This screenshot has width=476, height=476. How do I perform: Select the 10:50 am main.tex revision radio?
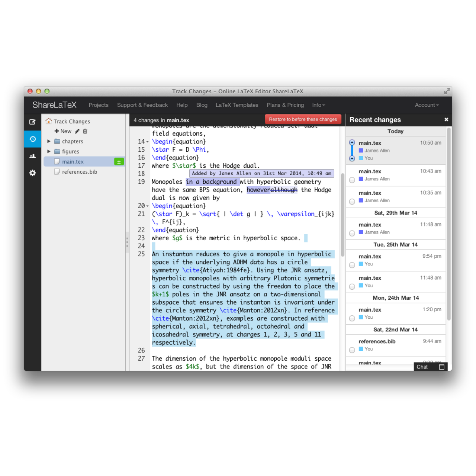[352, 142]
